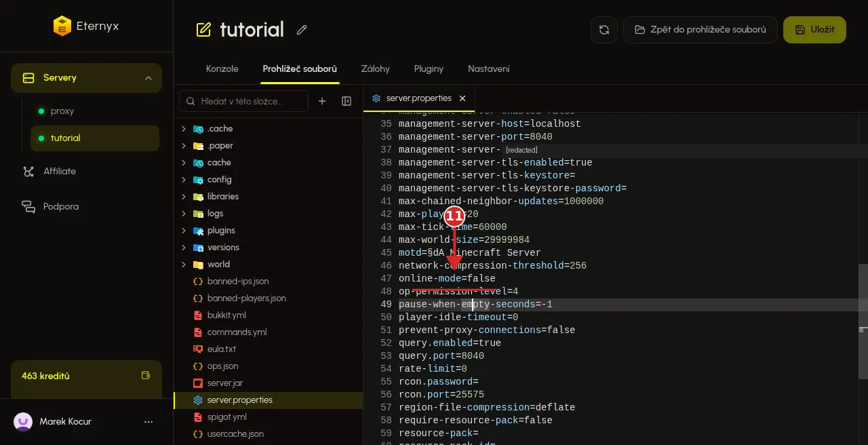
Task: Select the server.properties editor tab
Action: [419, 98]
